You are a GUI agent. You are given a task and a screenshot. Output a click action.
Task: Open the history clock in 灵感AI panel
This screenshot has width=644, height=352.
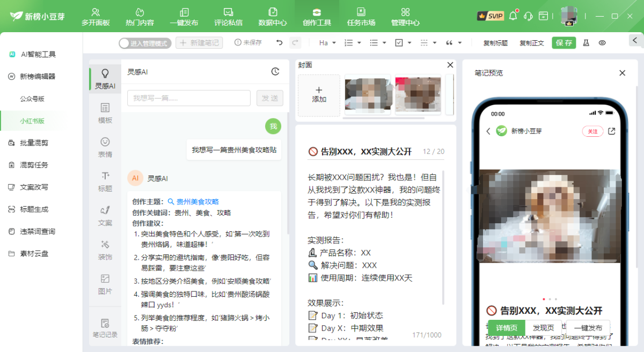coord(275,71)
